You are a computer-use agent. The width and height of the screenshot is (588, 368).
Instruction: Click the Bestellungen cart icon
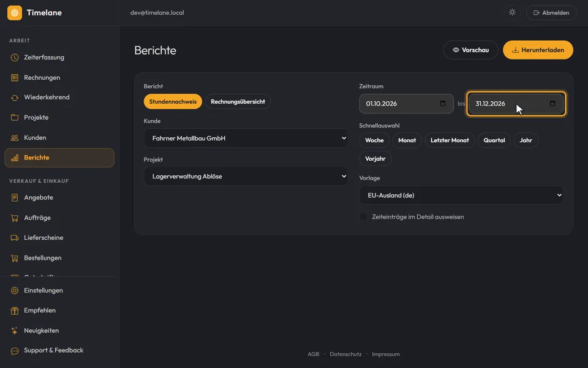pos(15,258)
